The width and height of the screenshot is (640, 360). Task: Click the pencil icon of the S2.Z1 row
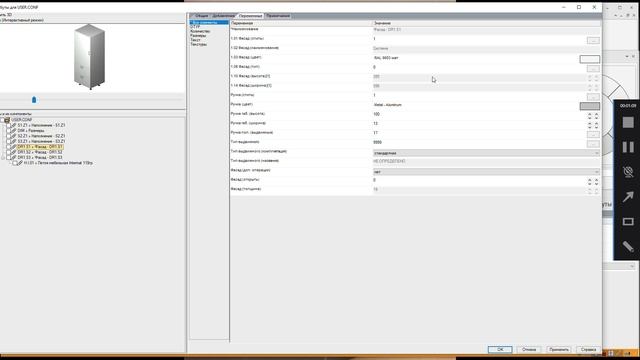pyautogui.click(x=14, y=136)
